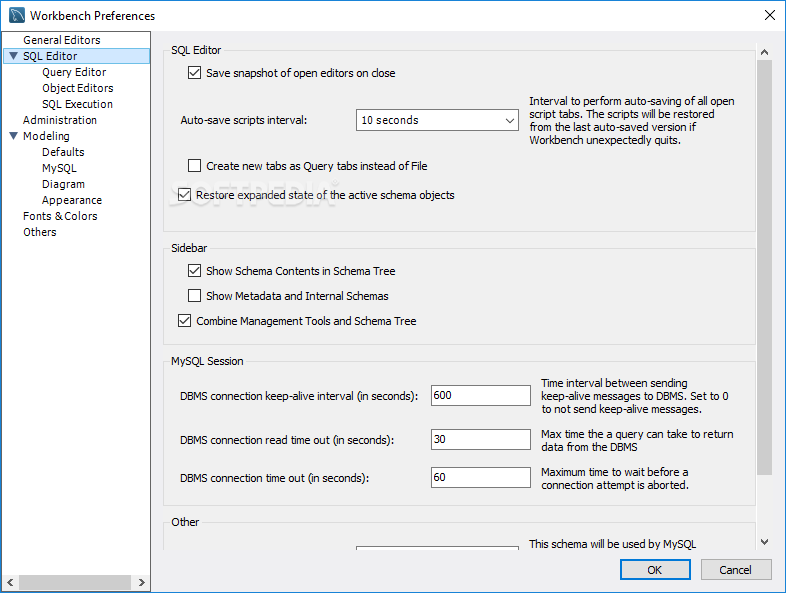The height and width of the screenshot is (593, 786).
Task: Cancel the preferences dialog
Action: click(735, 570)
